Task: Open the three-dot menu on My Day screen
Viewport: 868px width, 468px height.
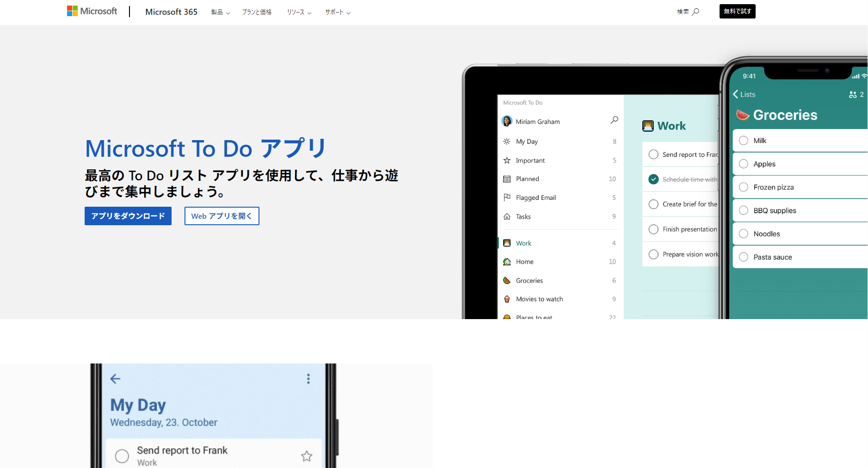Action: [x=308, y=379]
